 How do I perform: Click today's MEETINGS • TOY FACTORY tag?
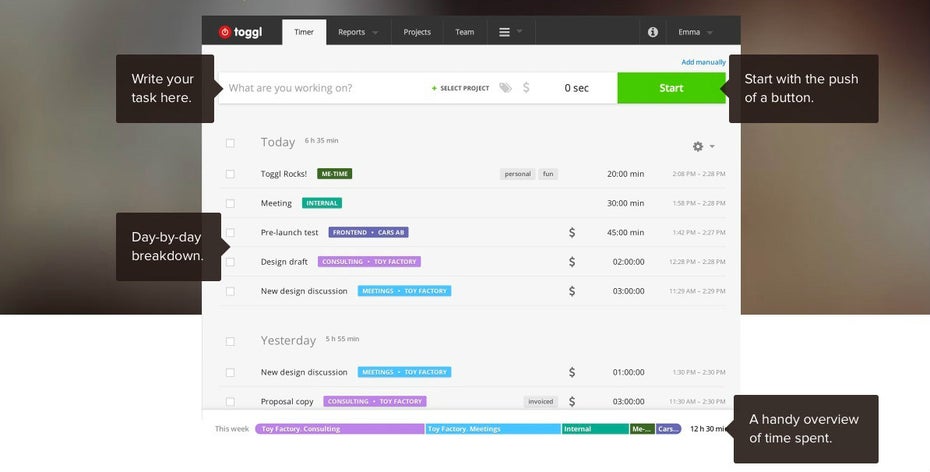click(x=405, y=291)
